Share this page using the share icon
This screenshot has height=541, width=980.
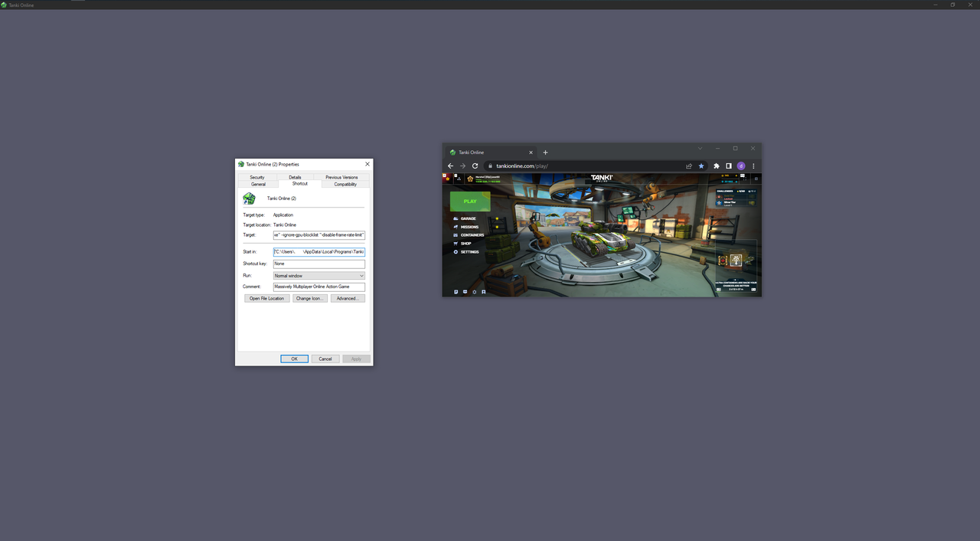pos(688,166)
